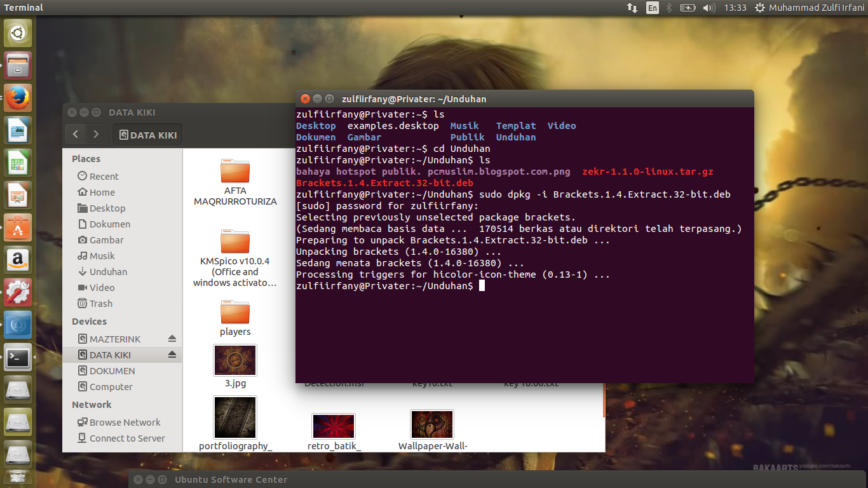Open Ubuntu Software Center launcher icon
The height and width of the screenshot is (488, 868).
coord(18,227)
